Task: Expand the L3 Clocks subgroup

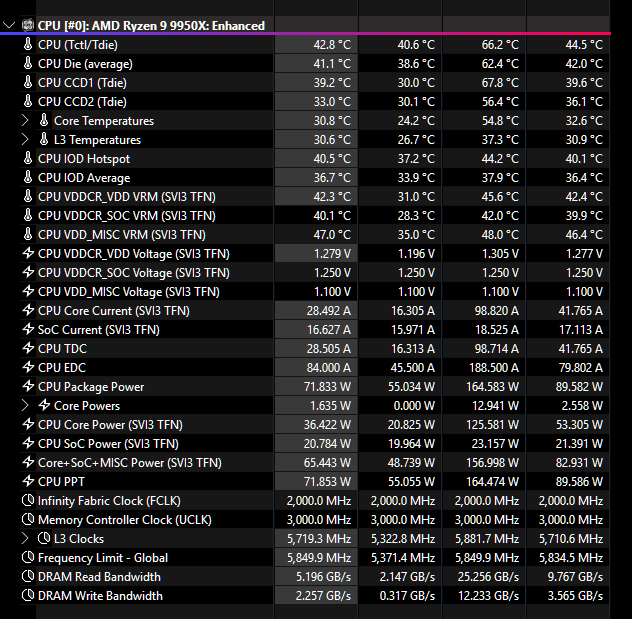Action: click(x=25, y=538)
